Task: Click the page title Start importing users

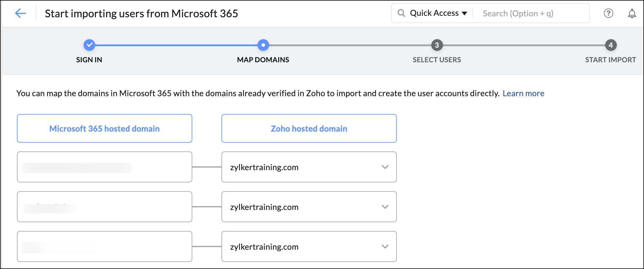Action: coord(141,13)
